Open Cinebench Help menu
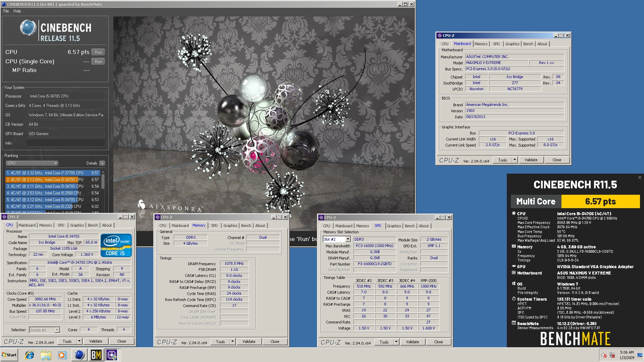This screenshot has width=644, height=362. (x=17, y=11)
